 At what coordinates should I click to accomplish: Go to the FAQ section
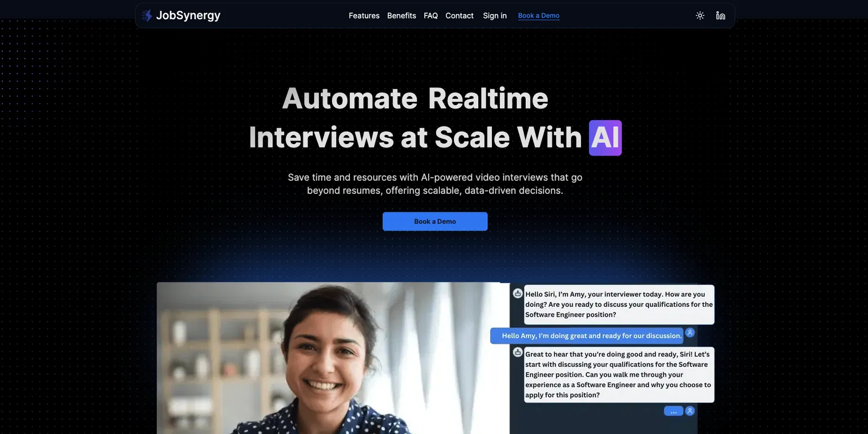431,15
